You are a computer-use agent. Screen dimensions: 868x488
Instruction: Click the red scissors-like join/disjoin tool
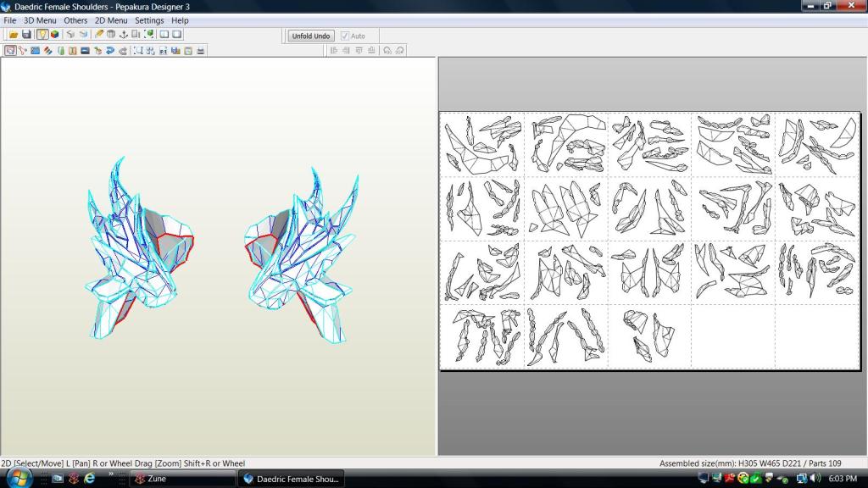pyautogui.click(x=23, y=50)
